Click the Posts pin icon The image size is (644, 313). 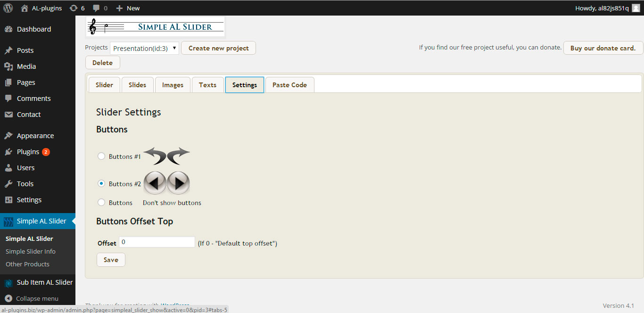pos(8,50)
